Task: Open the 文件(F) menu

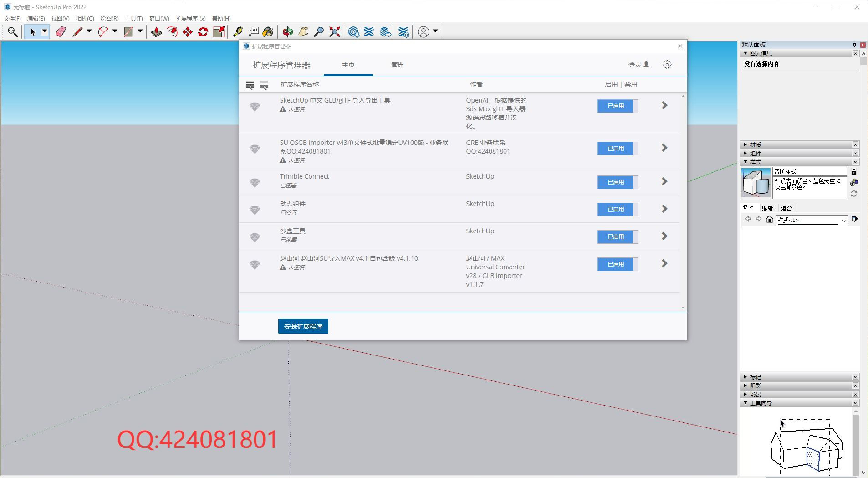Action: (12, 19)
